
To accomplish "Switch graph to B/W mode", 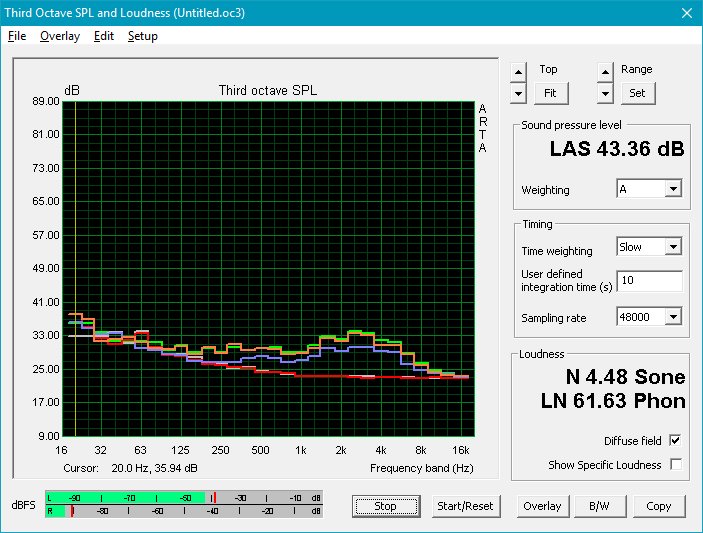I will click(599, 506).
